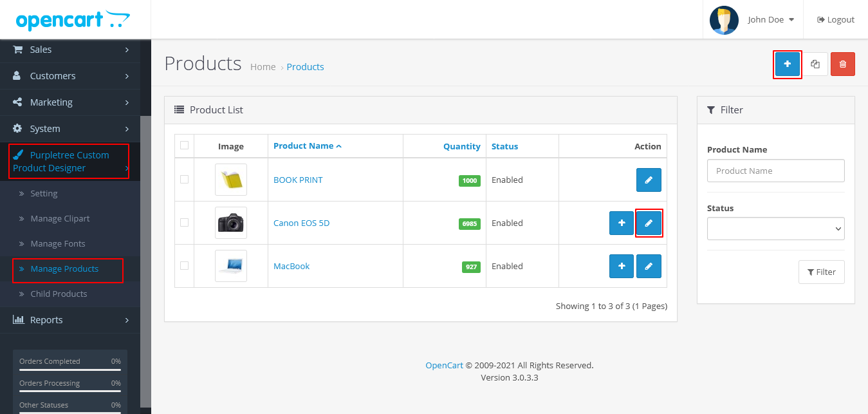Click plus button in Canon EOS 5D row

pos(622,223)
